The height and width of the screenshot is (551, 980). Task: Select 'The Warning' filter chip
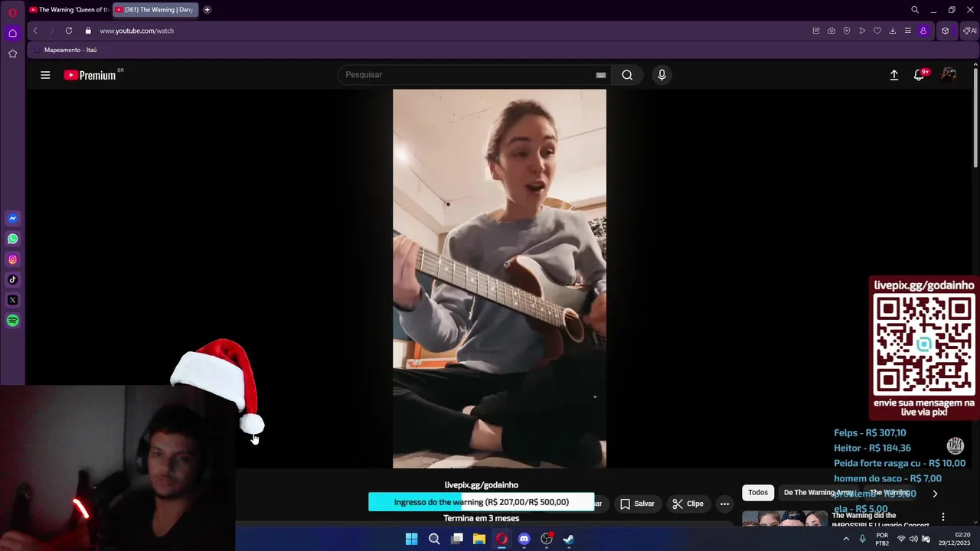[890, 493]
